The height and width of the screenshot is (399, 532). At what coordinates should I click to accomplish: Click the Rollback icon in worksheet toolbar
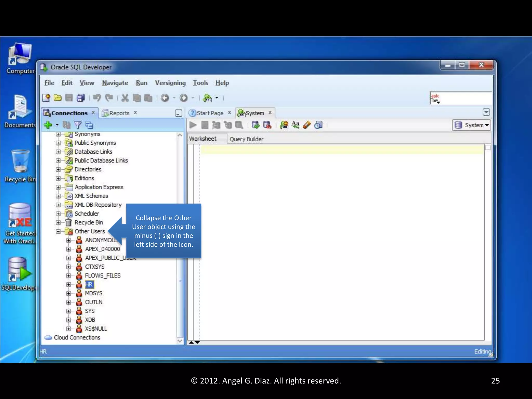pos(267,125)
